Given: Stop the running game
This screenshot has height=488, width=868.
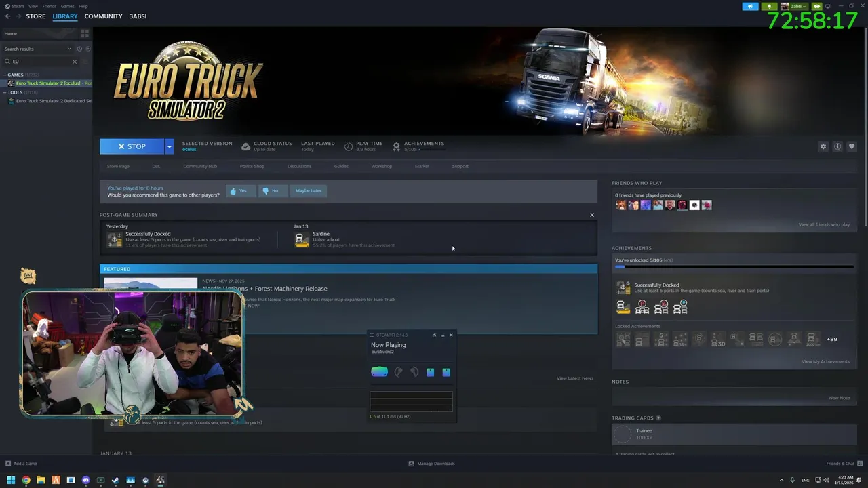Looking at the screenshot, I should [x=132, y=146].
